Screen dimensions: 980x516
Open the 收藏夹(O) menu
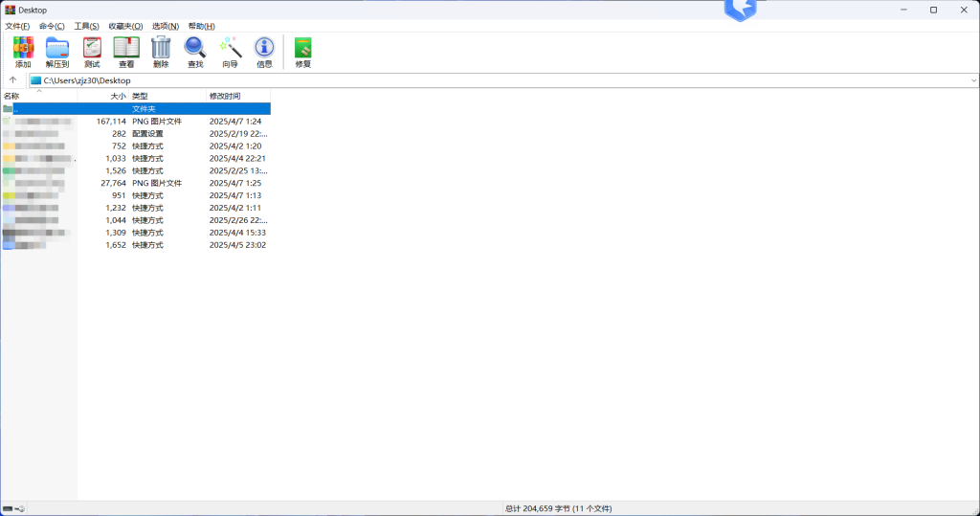click(125, 26)
